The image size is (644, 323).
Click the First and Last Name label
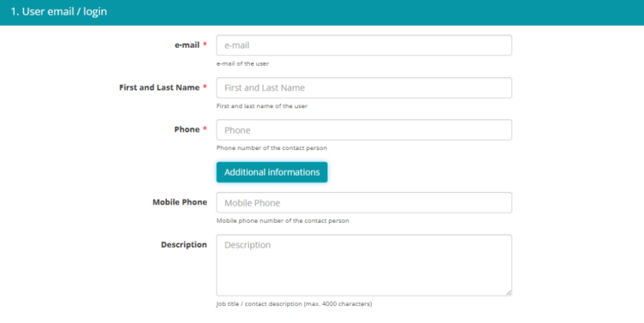point(159,87)
